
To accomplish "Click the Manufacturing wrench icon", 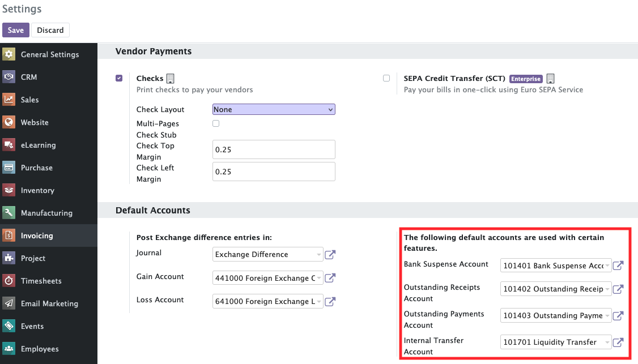I will [x=8, y=213].
